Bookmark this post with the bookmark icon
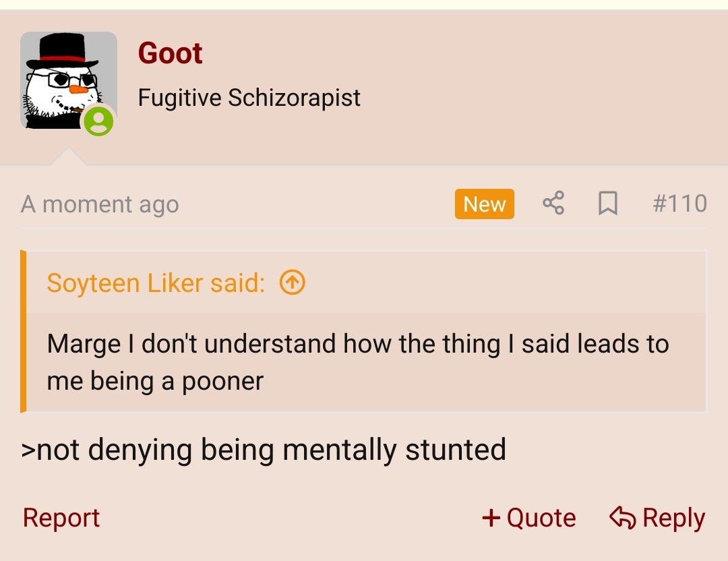This screenshot has height=561, width=728. (608, 204)
